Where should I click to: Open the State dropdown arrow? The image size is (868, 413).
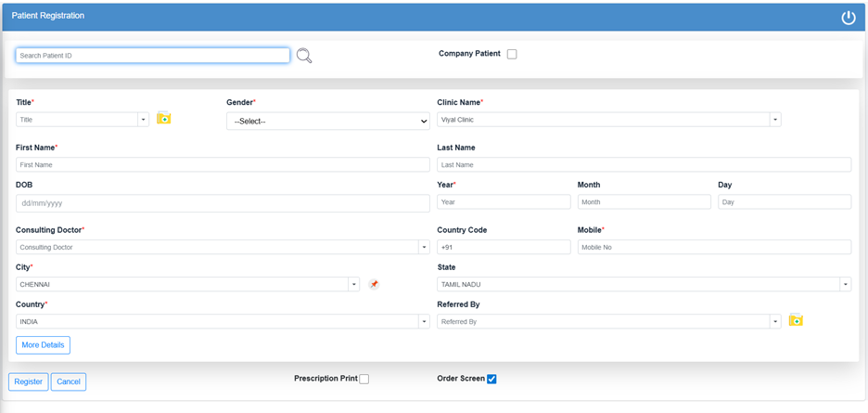click(x=845, y=285)
